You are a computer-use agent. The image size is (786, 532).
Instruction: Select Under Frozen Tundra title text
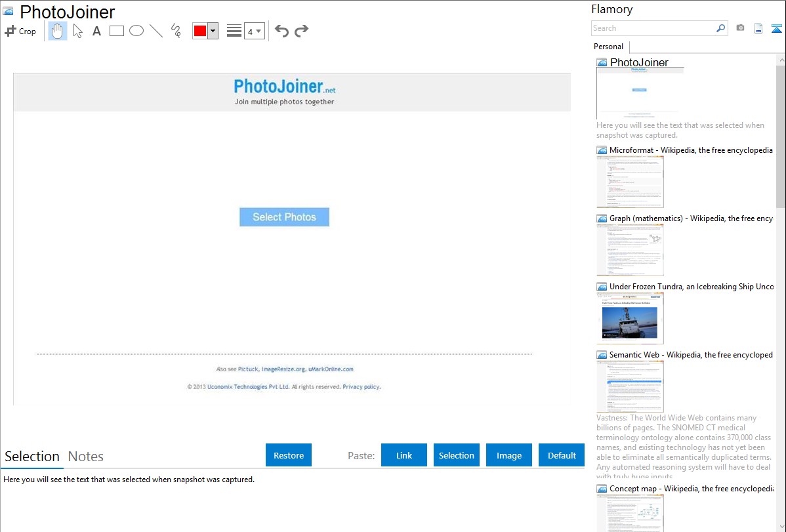pyautogui.click(x=692, y=286)
